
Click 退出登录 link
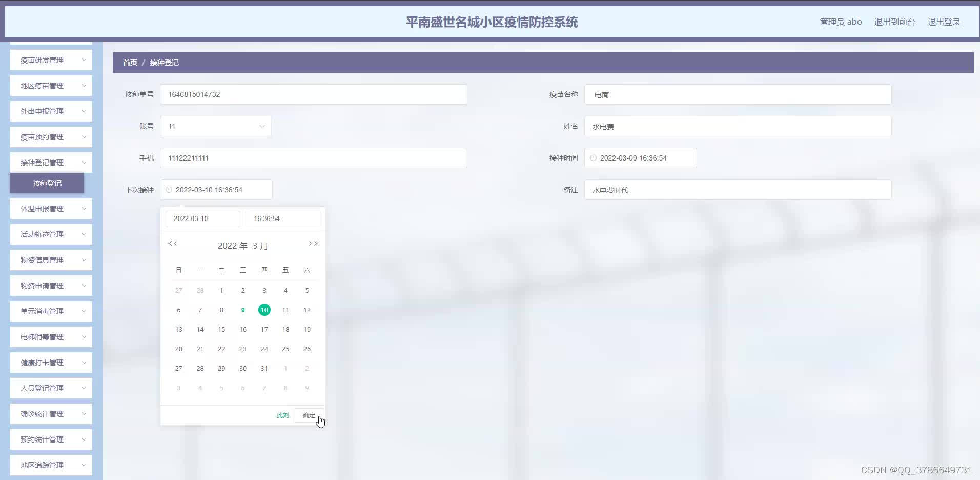tap(944, 22)
